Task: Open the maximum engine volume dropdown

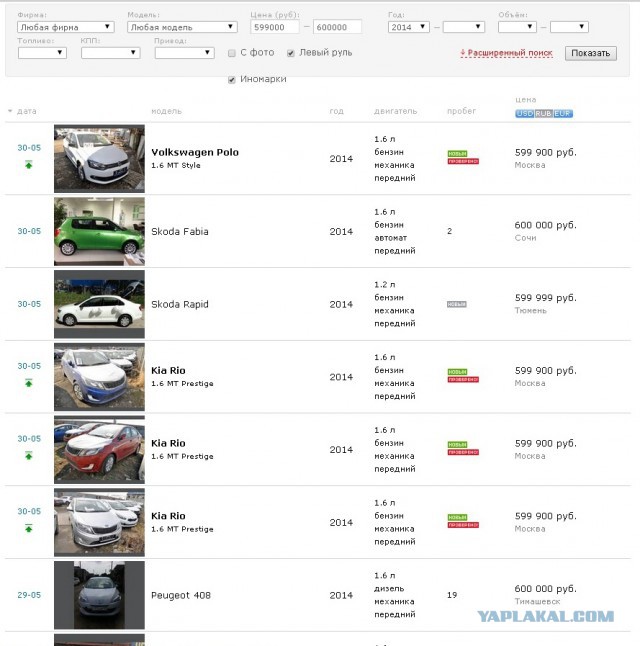Action: pos(569,27)
